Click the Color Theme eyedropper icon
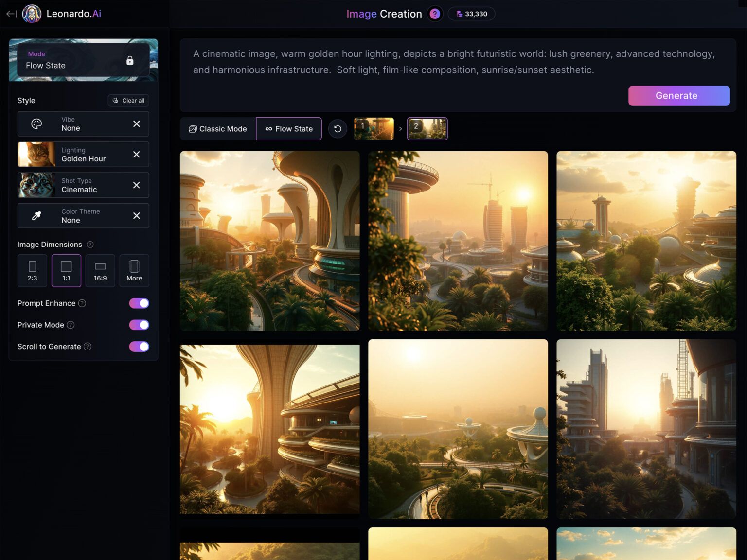Screen dimensions: 747x560 coord(36,216)
